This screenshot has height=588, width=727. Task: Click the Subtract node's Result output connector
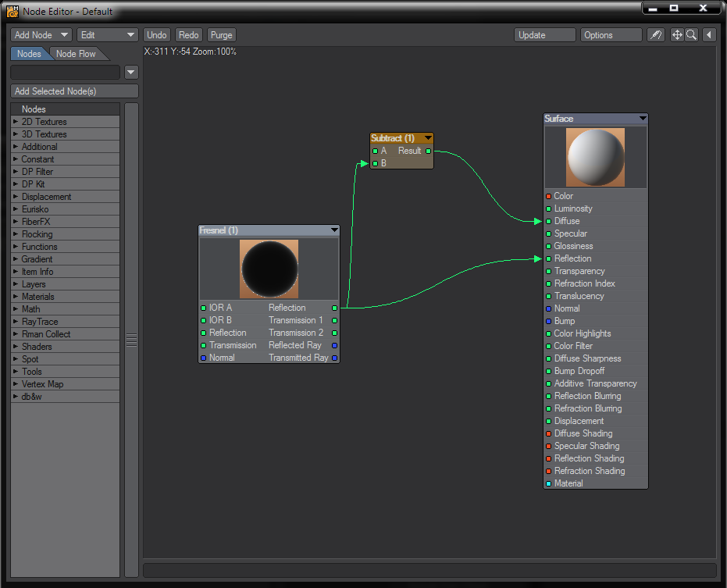(428, 151)
